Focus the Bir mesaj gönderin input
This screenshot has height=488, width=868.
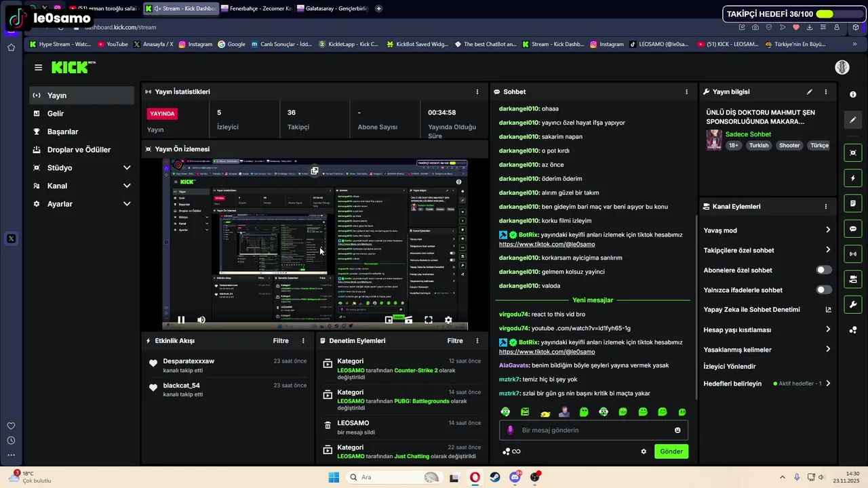[593, 430]
